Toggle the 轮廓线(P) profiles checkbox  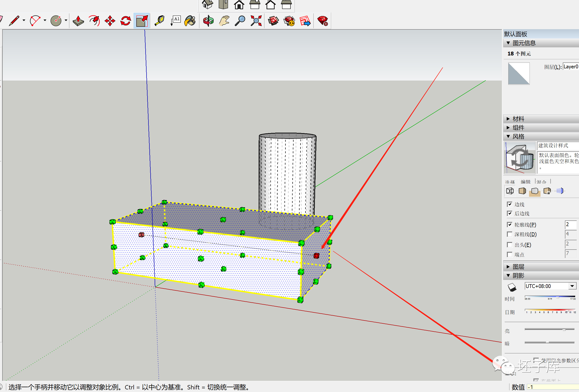point(509,225)
